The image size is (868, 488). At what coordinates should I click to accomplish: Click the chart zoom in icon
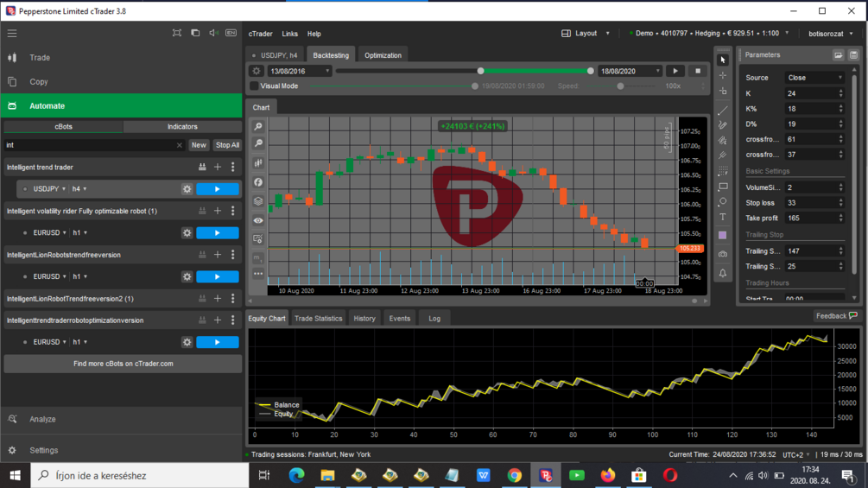tap(258, 127)
